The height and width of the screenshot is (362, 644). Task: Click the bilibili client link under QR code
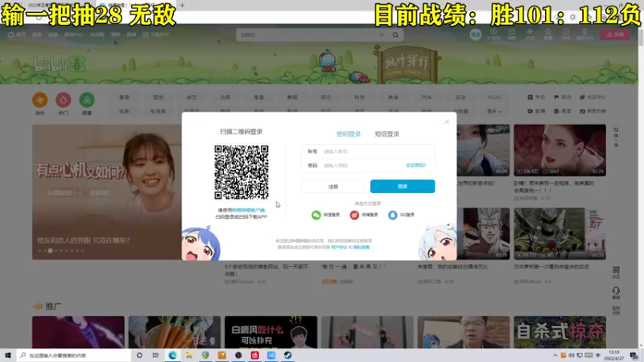[x=249, y=210]
